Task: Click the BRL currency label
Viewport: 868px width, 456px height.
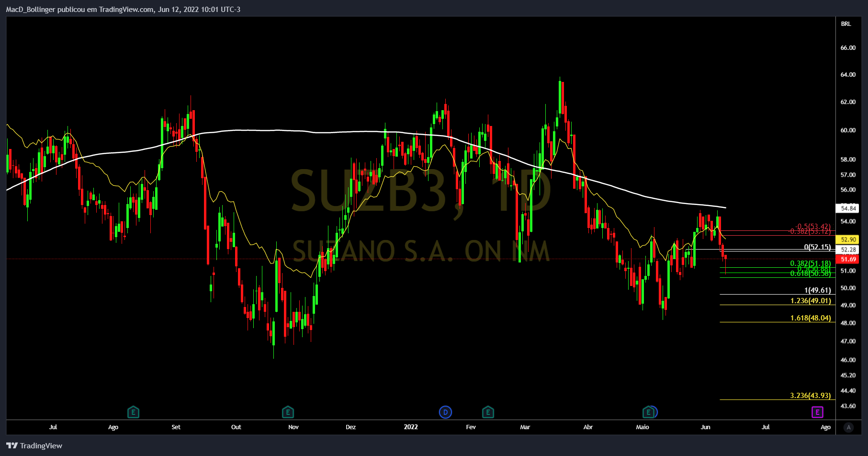Action: pyautogui.click(x=846, y=23)
